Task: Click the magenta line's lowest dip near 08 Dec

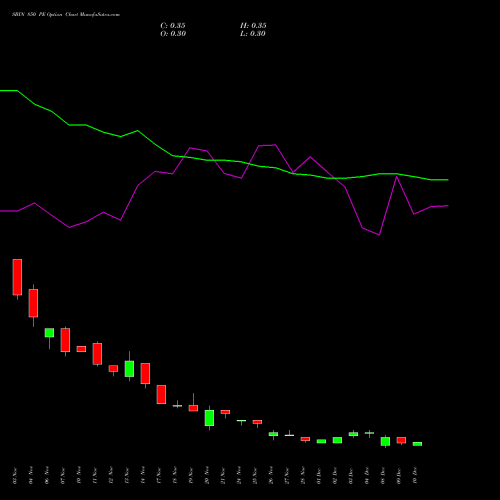Action: point(379,235)
